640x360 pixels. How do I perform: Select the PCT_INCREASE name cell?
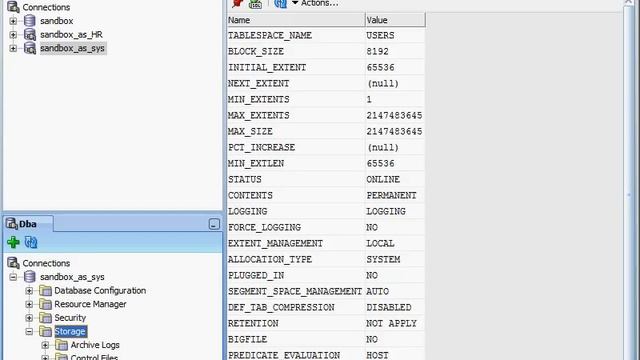(x=296, y=147)
